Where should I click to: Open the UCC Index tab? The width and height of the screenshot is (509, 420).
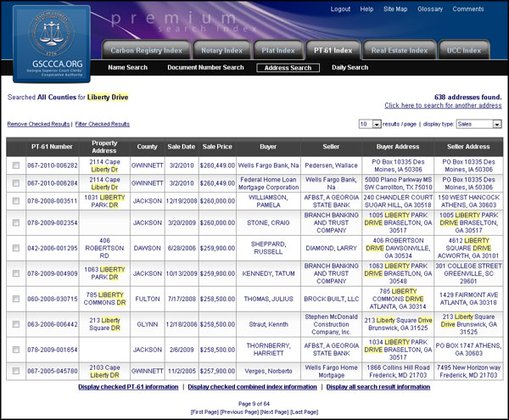(464, 50)
